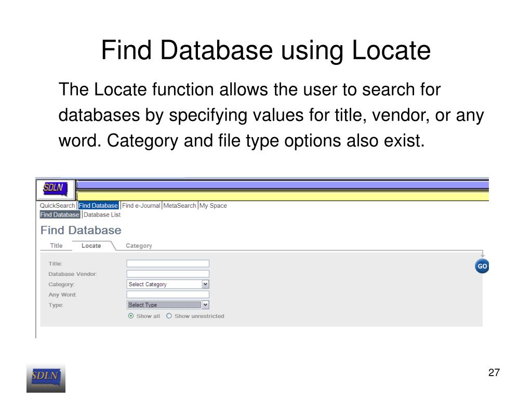The height and width of the screenshot is (399, 532).
Task: Select the Locate tab
Action: 91,246
